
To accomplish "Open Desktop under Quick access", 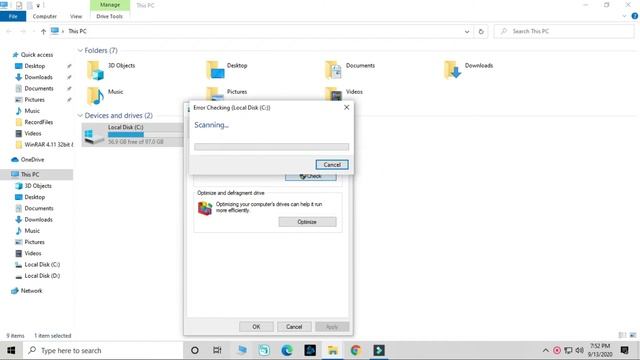I will point(35,66).
